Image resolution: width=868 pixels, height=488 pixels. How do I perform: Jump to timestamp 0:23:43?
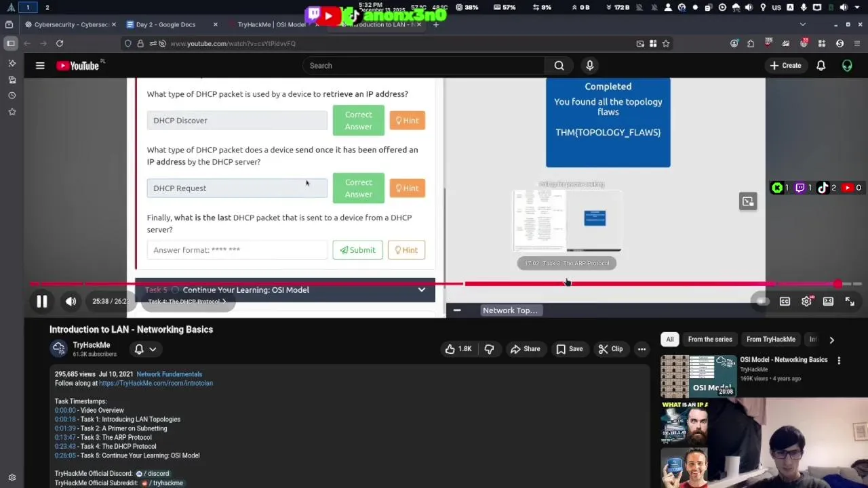point(65,447)
